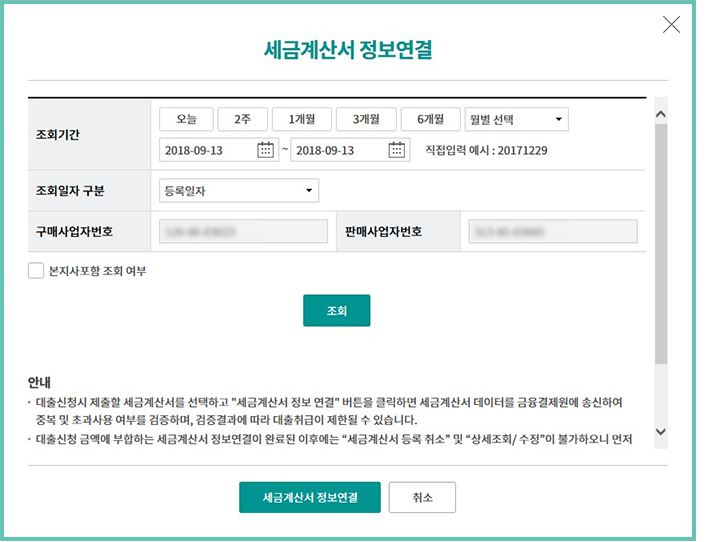The width and height of the screenshot is (712, 542).
Task: Click the green 조회 search button
Action: (x=336, y=311)
